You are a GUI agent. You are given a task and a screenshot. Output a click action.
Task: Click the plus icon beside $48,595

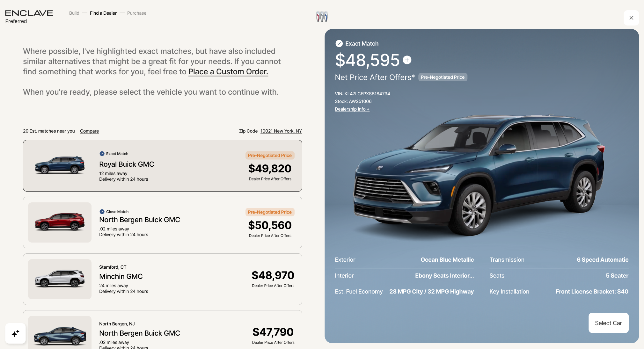click(407, 60)
